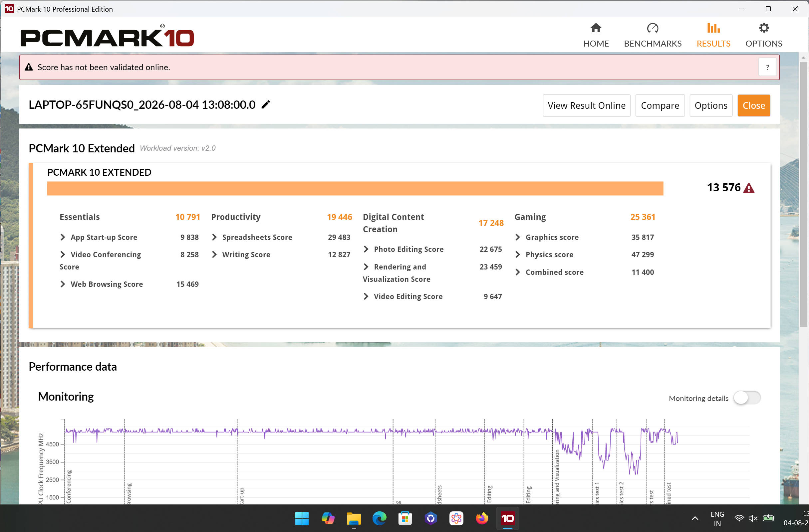Screen dimensions: 809x532
Task: Click the Performance data heading
Action: tap(73, 367)
